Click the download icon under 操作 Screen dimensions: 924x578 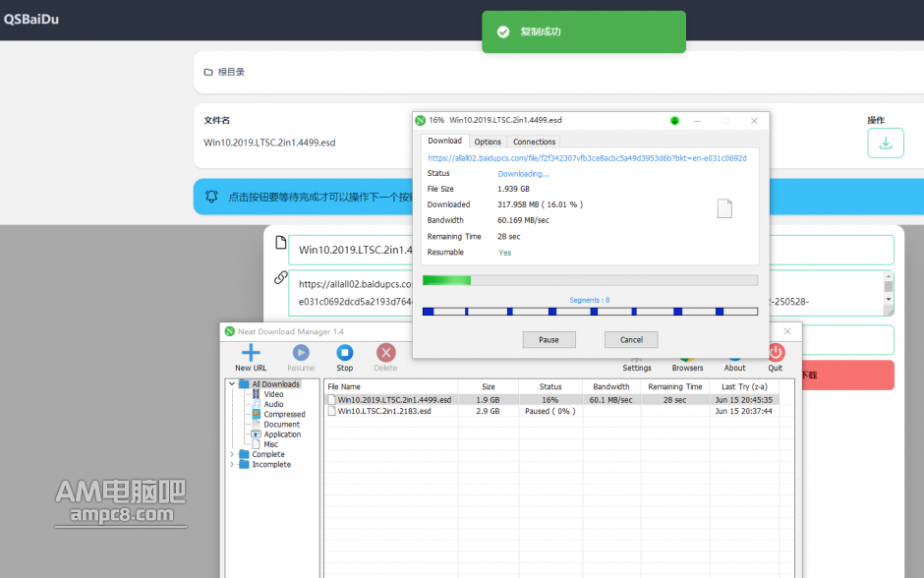coord(885,144)
